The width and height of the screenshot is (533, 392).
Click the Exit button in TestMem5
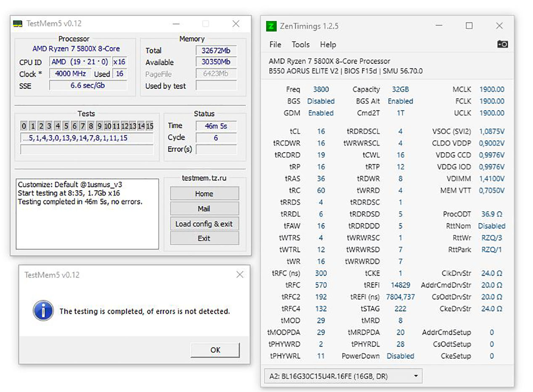pyautogui.click(x=204, y=238)
